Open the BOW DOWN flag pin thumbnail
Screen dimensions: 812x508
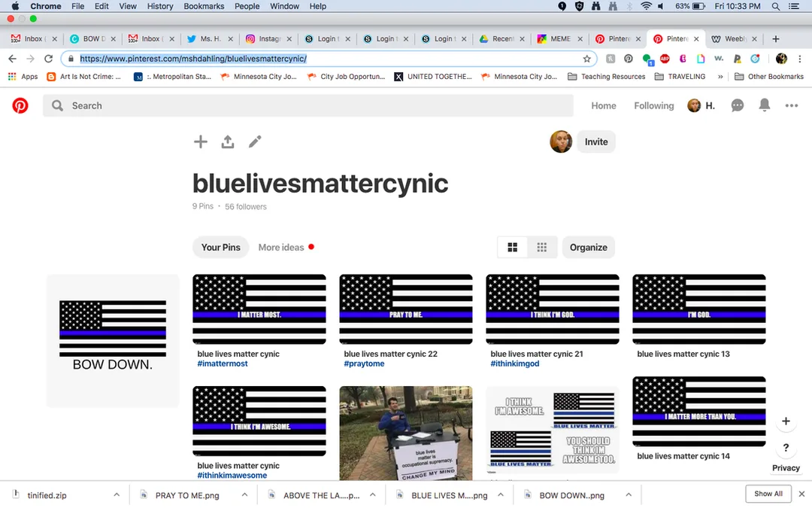point(113,341)
